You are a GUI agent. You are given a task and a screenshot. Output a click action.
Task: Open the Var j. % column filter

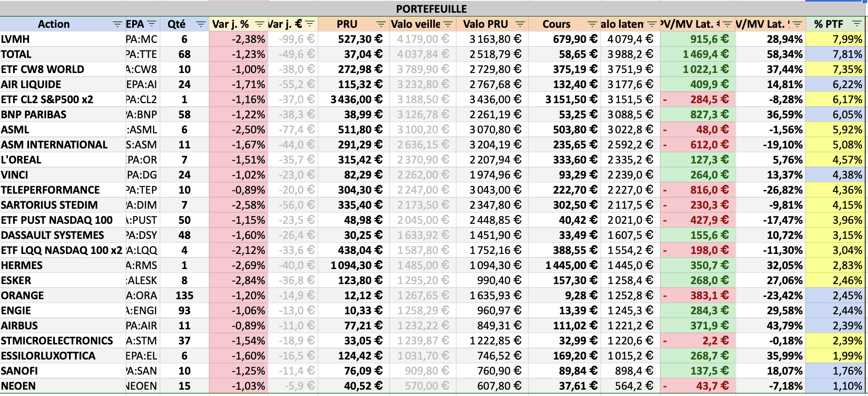coord(259,24)
